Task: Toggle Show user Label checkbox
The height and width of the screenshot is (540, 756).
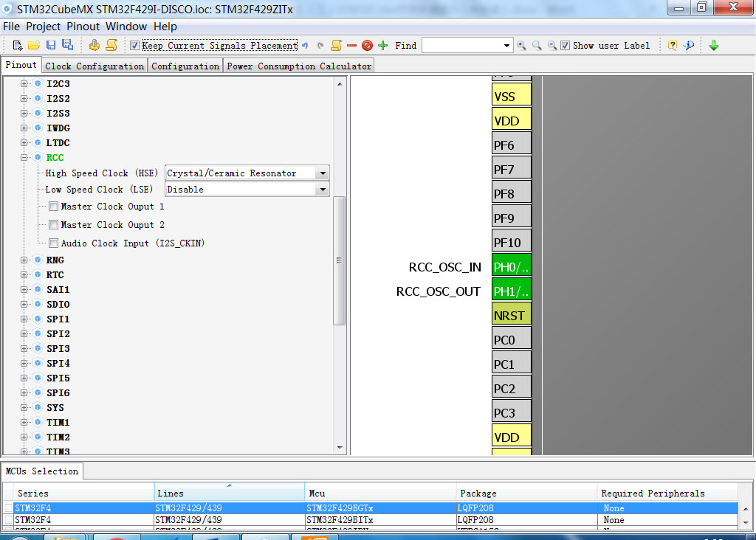Action: click(x=565, y=45)
